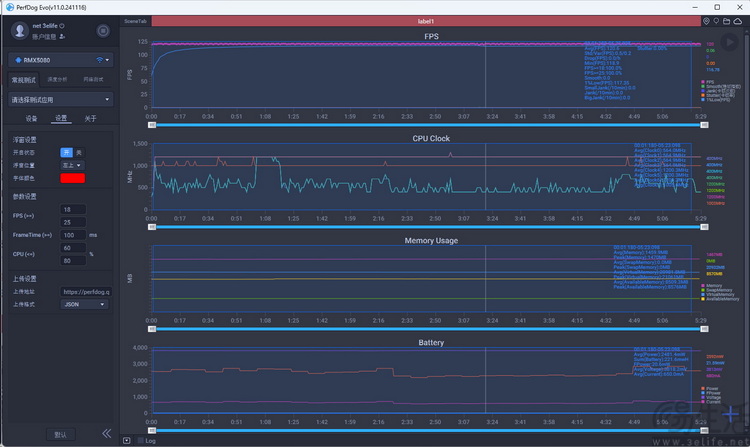Switch floating window state to 开 (on)
This screenshot has width=750, height=447.
coord(66,153)
